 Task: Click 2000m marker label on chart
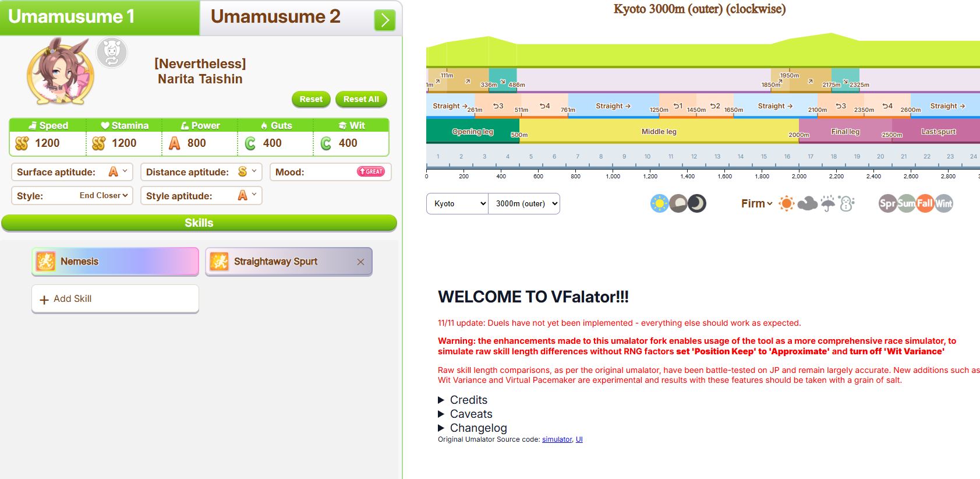click(x=799, y=135)
